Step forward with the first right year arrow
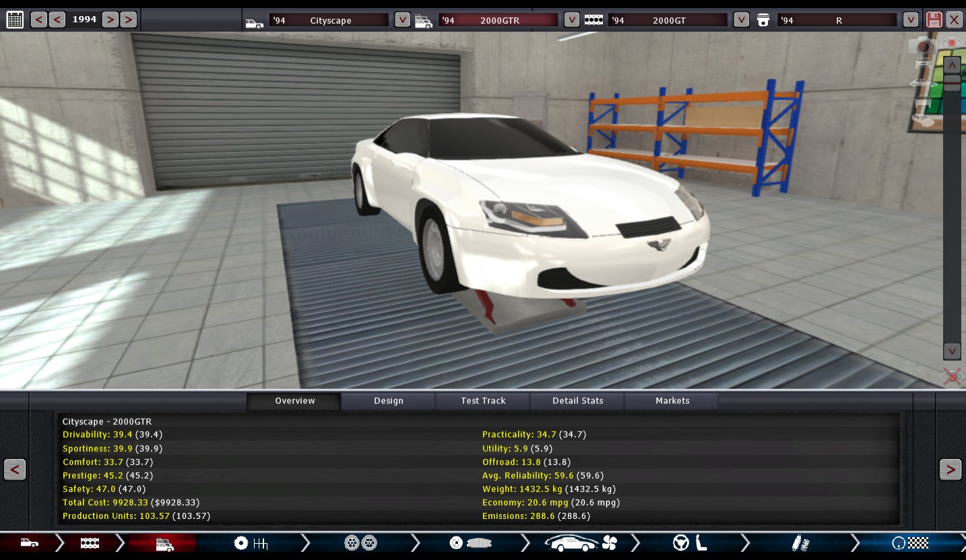The width and height of the screenshot is (966, 560). click(110, 20)
